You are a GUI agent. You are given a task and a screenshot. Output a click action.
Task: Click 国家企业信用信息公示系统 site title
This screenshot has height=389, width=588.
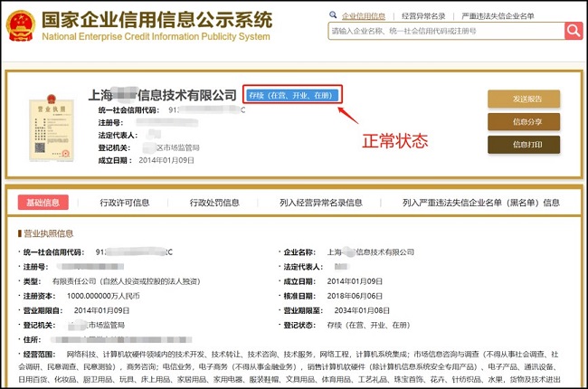coord(156,20)
